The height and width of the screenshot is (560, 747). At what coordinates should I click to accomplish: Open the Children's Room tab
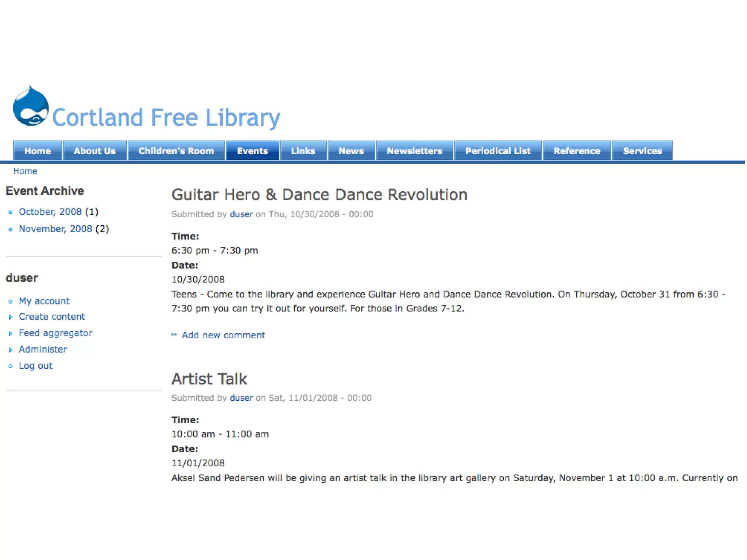tap(176, 151)
